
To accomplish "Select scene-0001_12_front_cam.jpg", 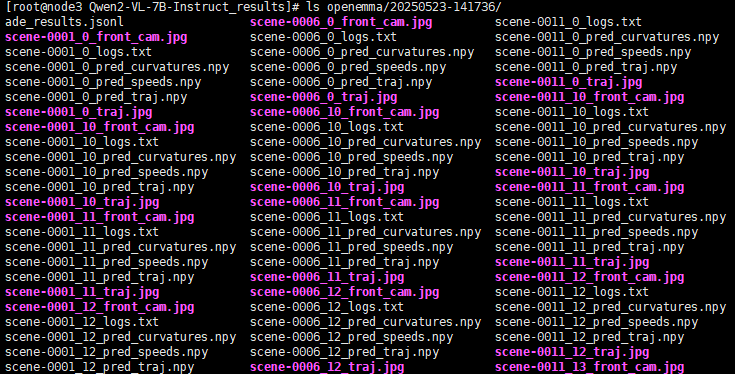I will [x=99, y=307].
